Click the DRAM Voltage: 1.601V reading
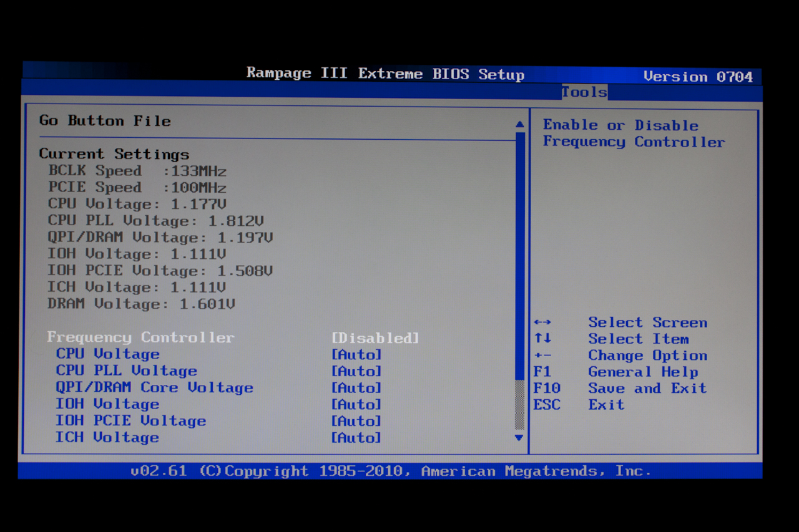Viewport: 799px width, 532px height. pyautogui.click(x=142, y=304)
